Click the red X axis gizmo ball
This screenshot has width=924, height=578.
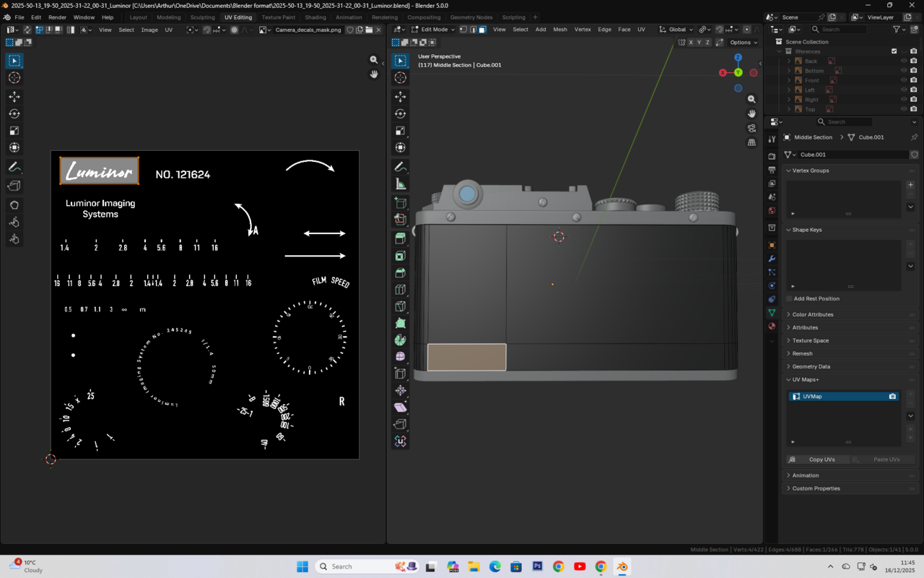click(x=723, y=73)
